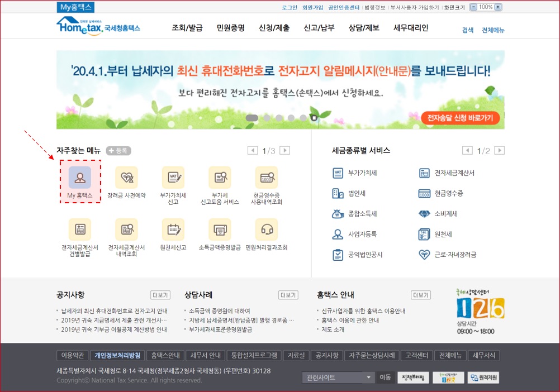Click the Hometax 국세청홈택스 logo

(98, 26)
